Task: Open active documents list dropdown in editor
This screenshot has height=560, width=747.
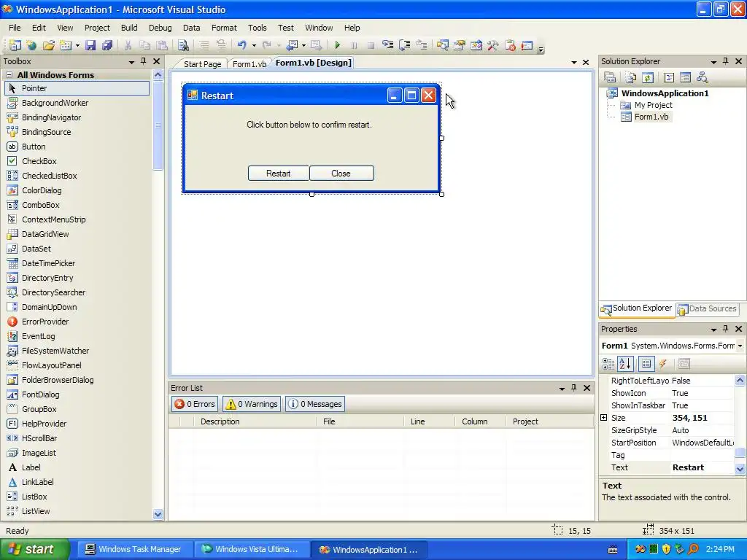Action: click(x=574, y=63)
